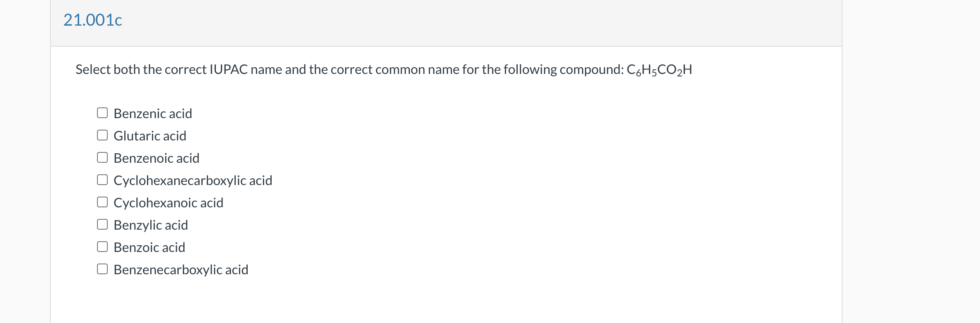Check the Cyclohexanecarboxylic acid checkbox
This screenshot has width=980, height=323.
tap(102, 179)
